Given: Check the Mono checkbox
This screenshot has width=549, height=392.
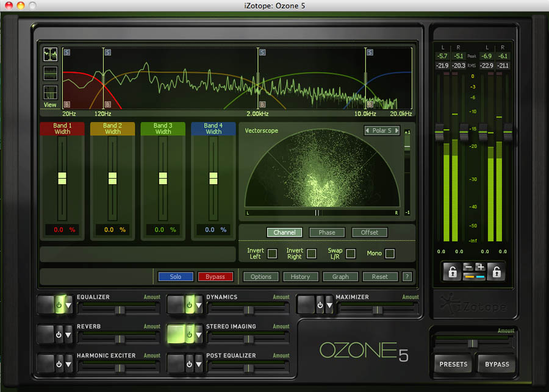Looking at the screenshot, I should (x=390, y=254).
